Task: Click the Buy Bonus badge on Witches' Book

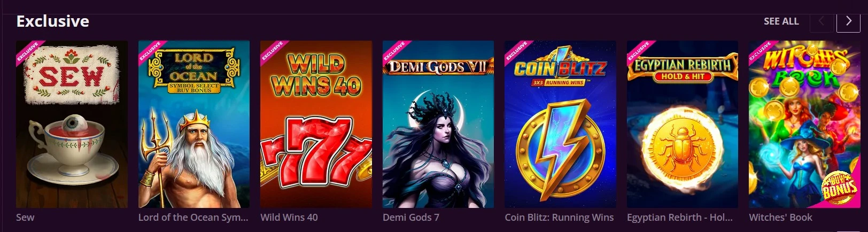Action: pos(840,187)
